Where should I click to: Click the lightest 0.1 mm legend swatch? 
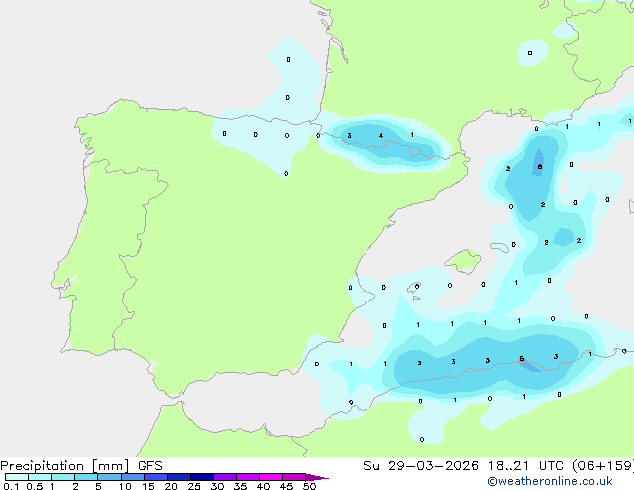pyautogui.click(x=17, y=477)
